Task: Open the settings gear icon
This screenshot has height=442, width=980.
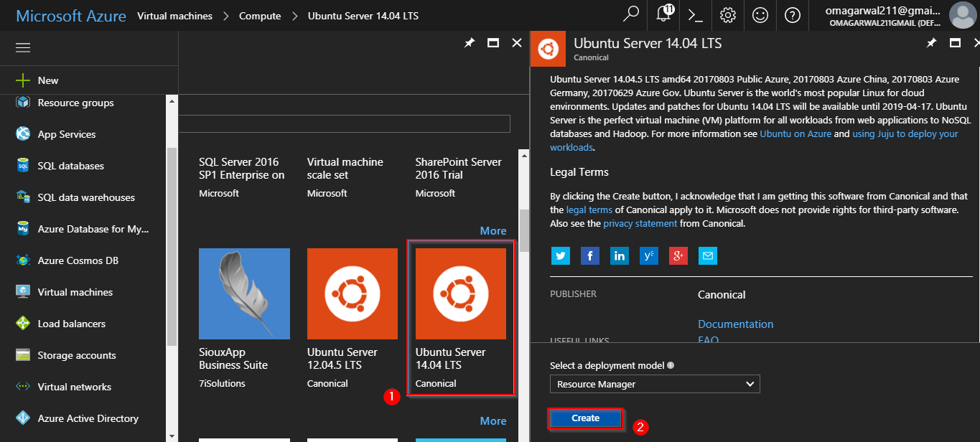Action: (728, 15)
